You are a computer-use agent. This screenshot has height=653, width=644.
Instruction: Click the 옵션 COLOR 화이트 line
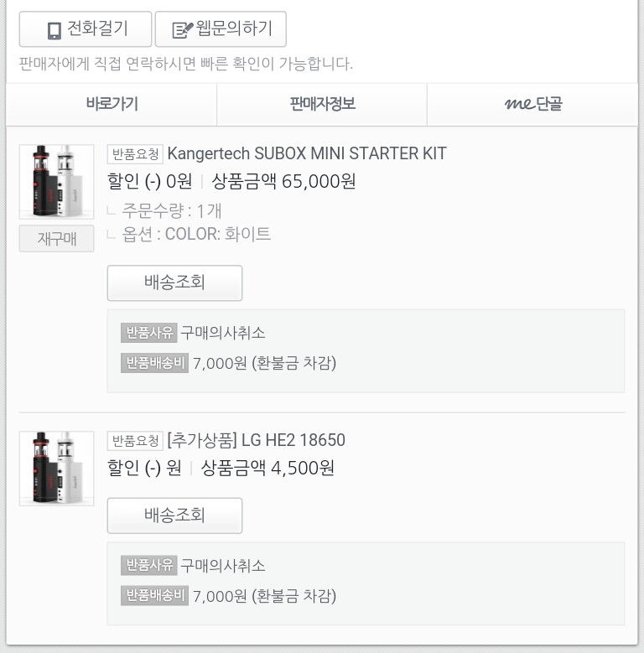[196, 234]
